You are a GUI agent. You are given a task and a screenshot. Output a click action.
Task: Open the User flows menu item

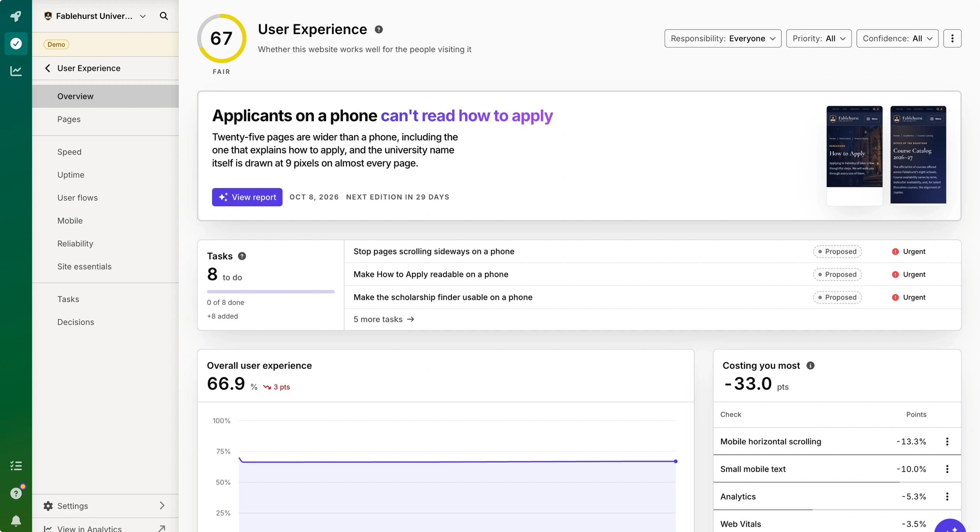pyautogui.click(x=105, y=198)
